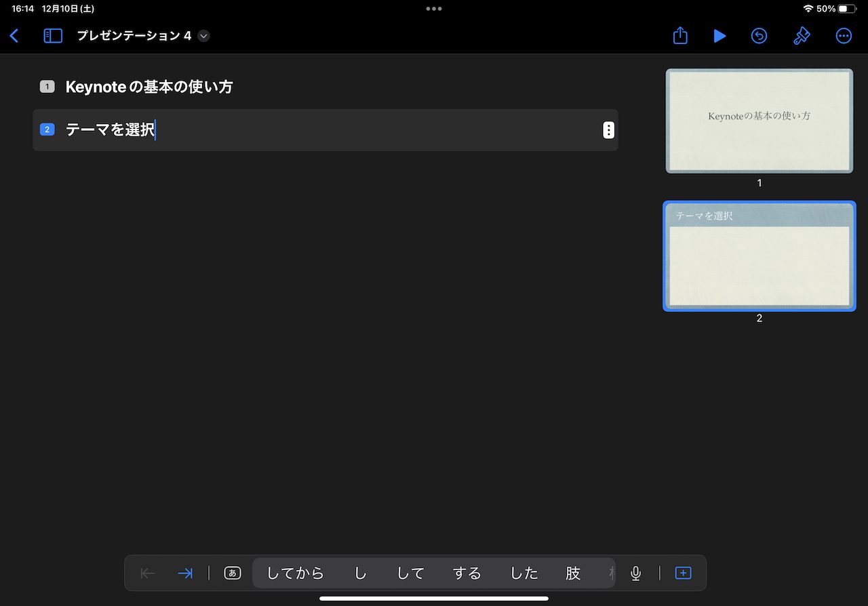This screenshot has width=868, height=606.
Task: Choose the suggestion してから
Action: [295, 573]
